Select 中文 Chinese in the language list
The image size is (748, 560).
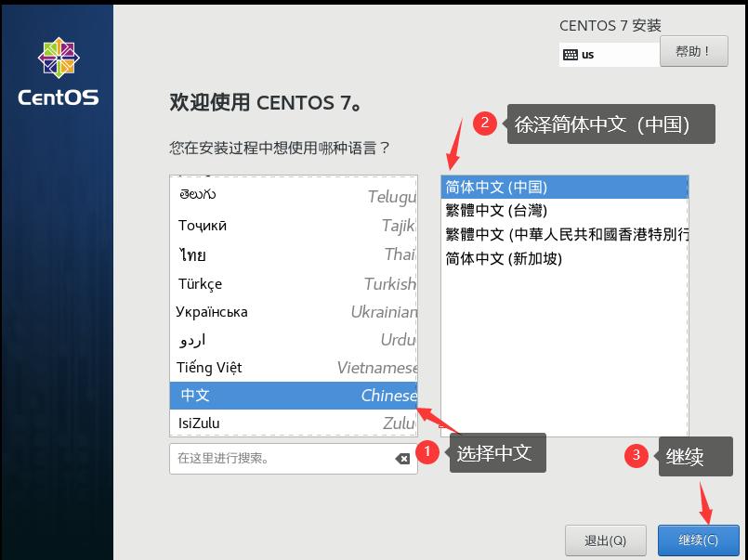[x=279, y=395]
